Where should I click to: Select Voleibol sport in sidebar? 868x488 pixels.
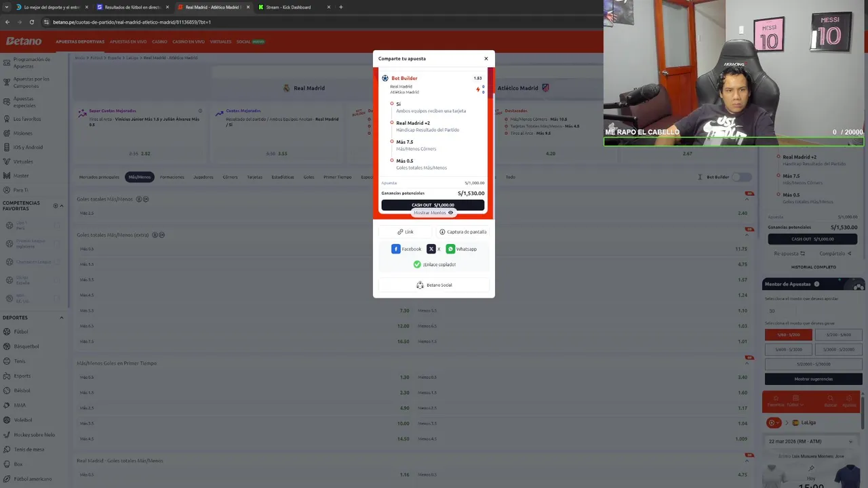tap(23, 420)
